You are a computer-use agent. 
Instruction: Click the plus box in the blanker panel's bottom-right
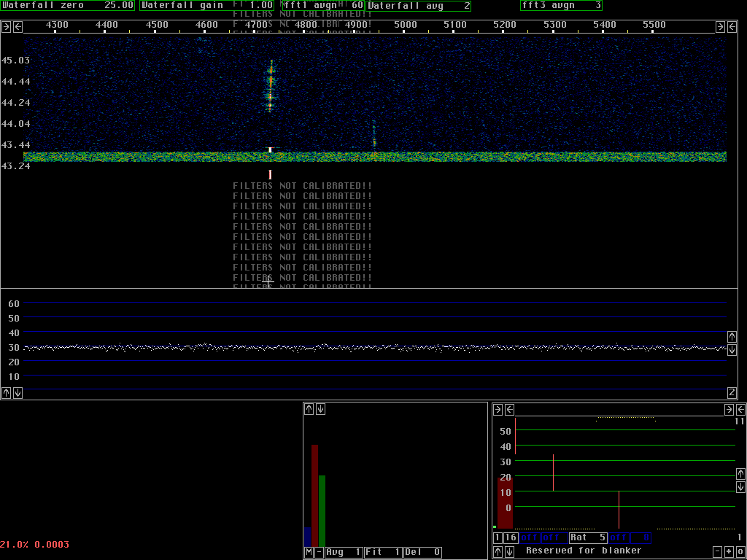729,552
